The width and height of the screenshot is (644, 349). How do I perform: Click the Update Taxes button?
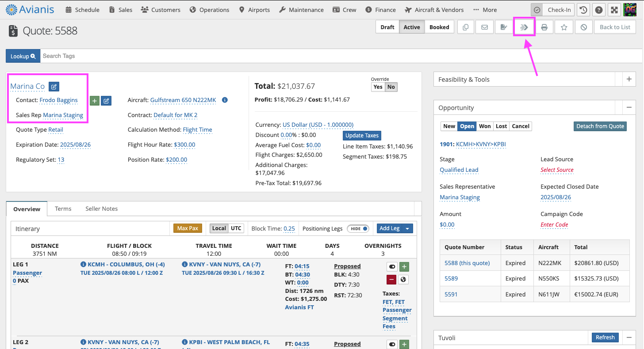(x=362, y=136)
